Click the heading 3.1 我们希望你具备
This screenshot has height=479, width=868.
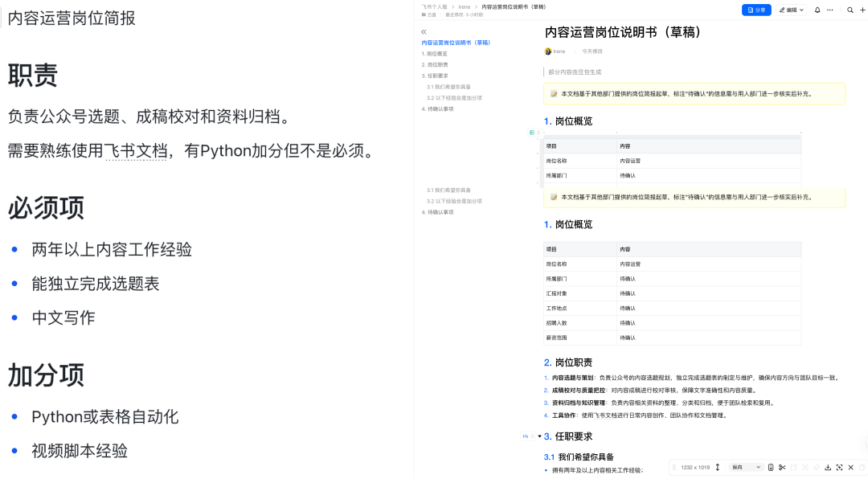(x=579, y=456)
